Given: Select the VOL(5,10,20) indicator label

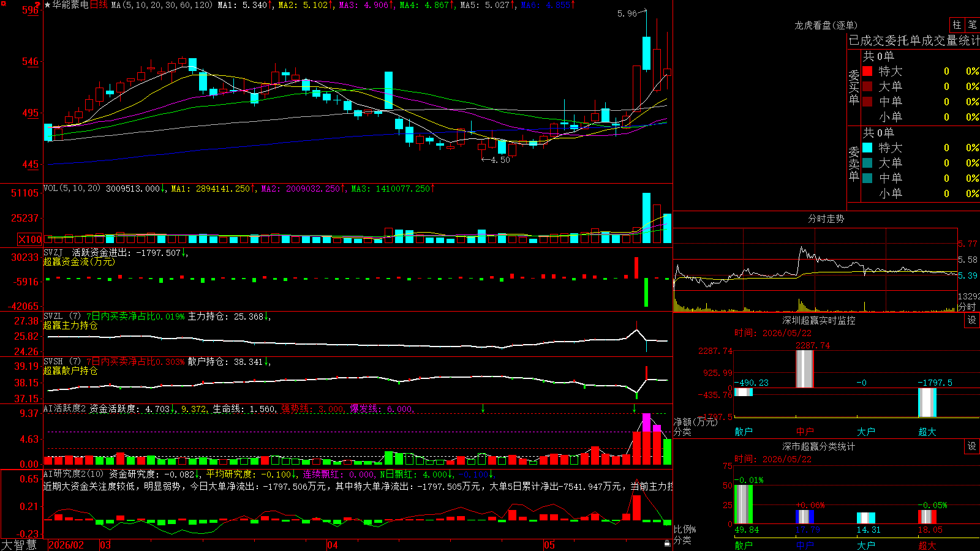Looking at the screenshot, I should [72, 189].
